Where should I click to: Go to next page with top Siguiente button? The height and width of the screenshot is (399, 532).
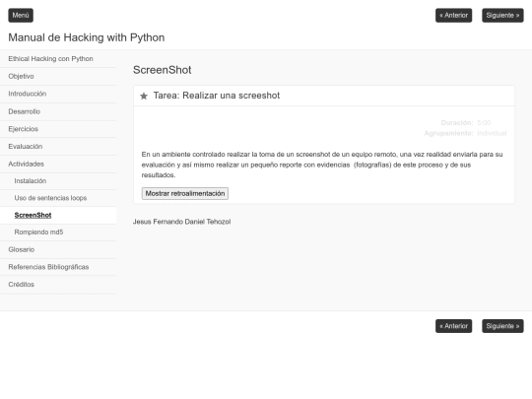pyautogui.click(x=502, y=15)
